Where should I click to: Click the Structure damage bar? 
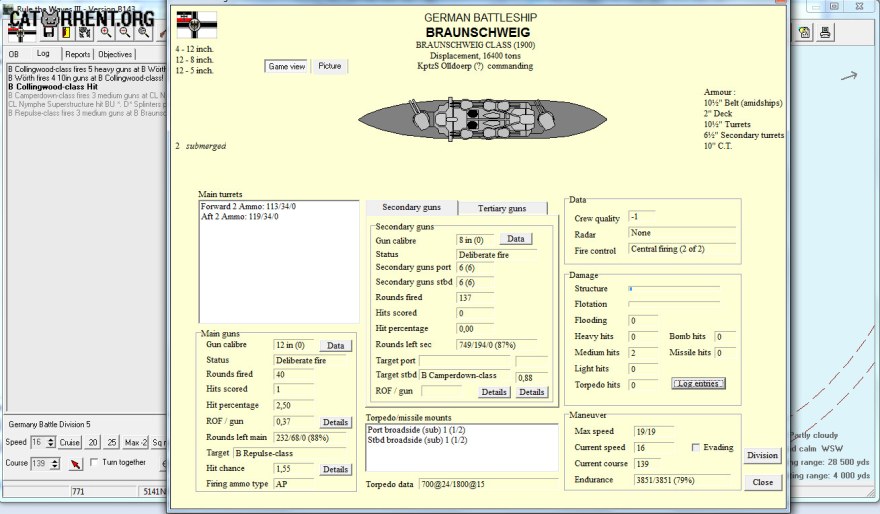tap(674, 288)
